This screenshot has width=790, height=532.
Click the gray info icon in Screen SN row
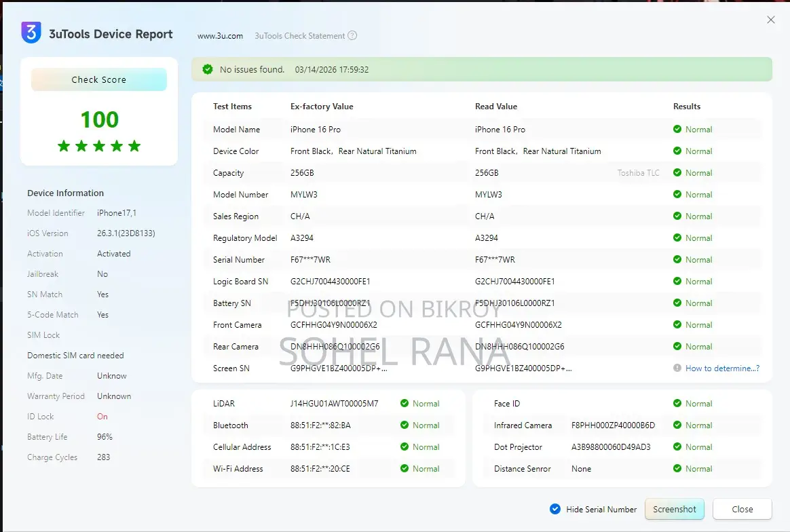(x=677, y=368)
